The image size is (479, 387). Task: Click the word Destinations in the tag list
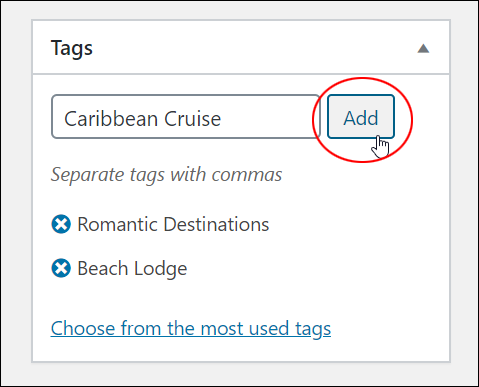click(x=216, y=224)
